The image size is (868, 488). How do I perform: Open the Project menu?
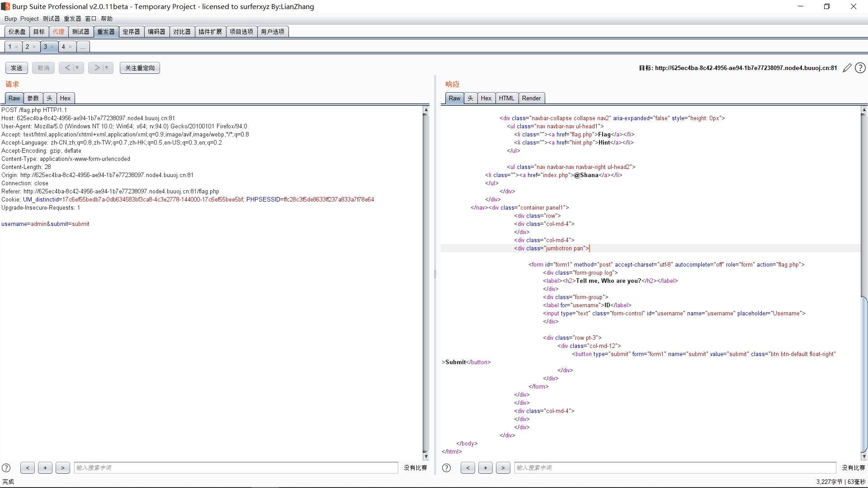pos(29,19)
